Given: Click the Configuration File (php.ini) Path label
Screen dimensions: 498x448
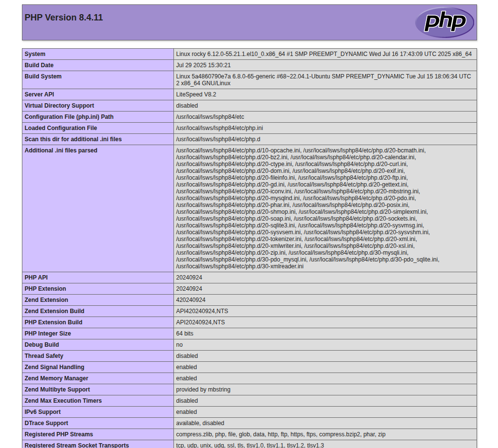Looking at the screenshot, I should (x=68, y=117).
